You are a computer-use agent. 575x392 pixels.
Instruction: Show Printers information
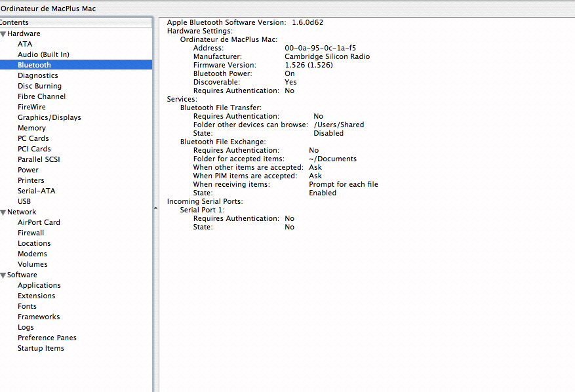point(31,180)
